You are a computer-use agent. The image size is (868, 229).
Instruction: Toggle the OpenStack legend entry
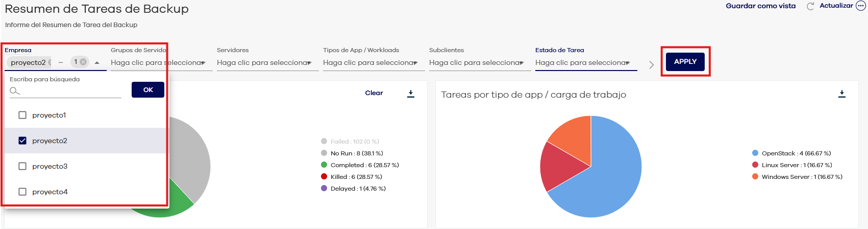[791, 153]
